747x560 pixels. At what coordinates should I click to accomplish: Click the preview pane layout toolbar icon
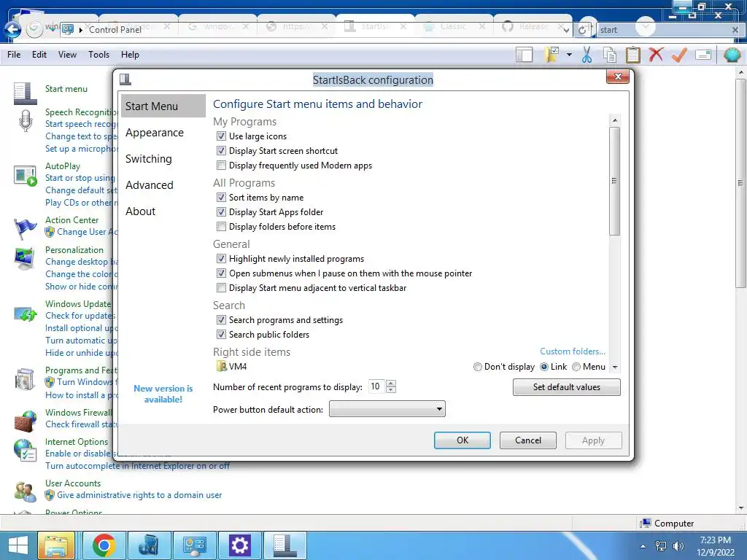[x=524, y=55]
